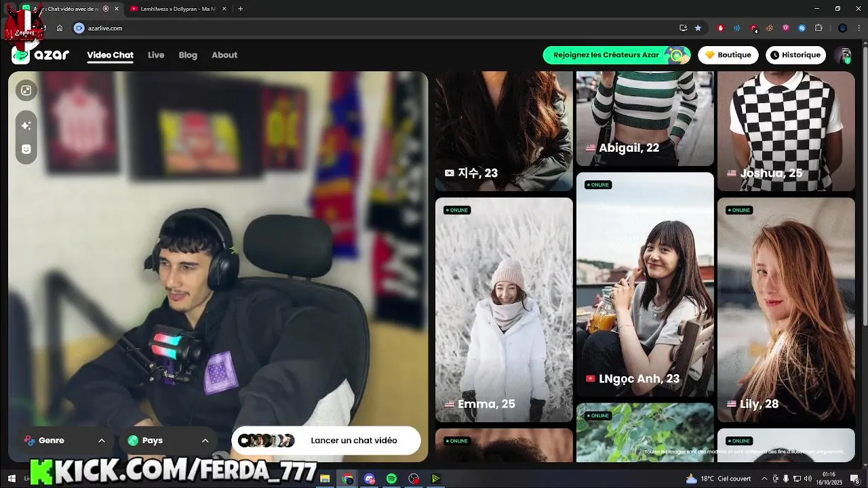Open Emma, 25 profile card
The height and width of the screenshot is (488, 868).
pyautogui.click(x=504, y=310)
